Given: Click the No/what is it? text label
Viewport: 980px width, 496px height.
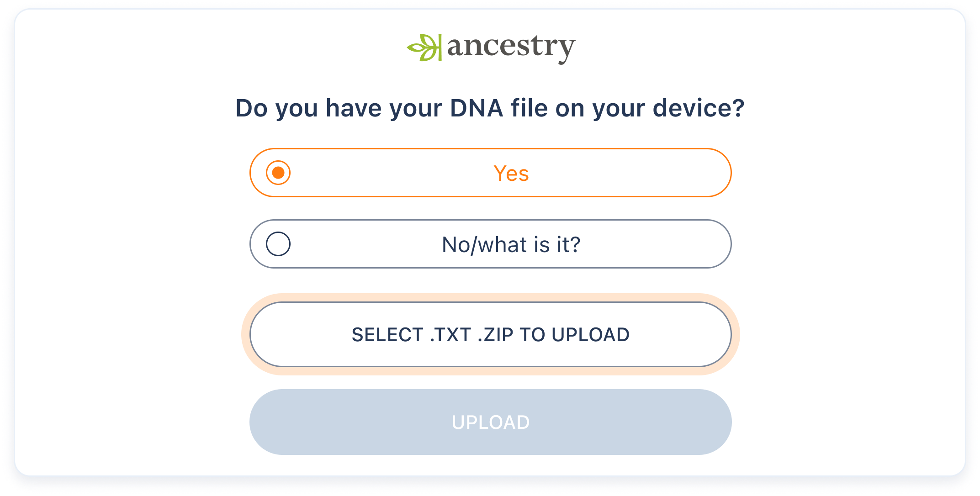Looking at the screenshot, I should click(x=511, y=244).
